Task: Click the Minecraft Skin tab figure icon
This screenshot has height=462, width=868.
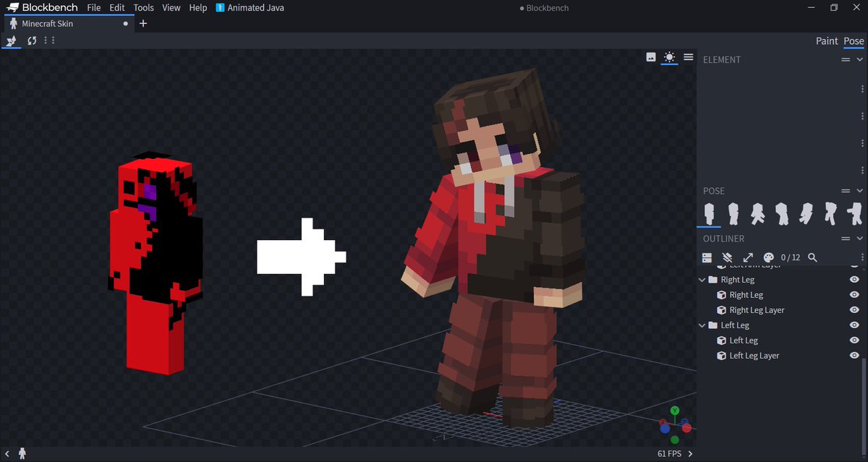Action: pos(13,24)
